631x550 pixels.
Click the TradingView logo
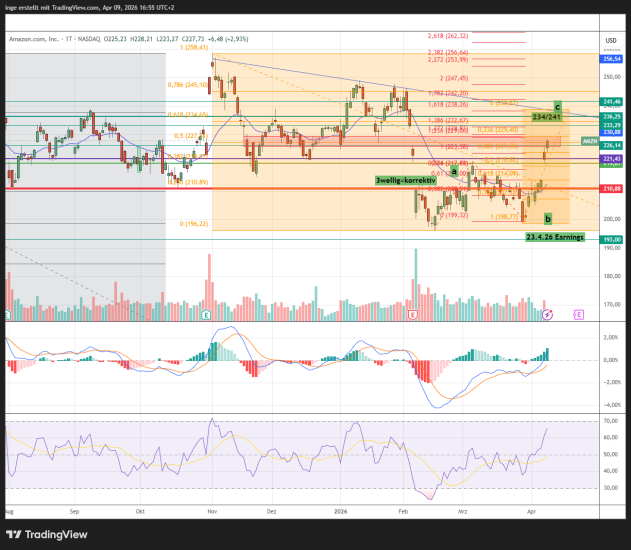pyautogui.click(x=47, y=532)
